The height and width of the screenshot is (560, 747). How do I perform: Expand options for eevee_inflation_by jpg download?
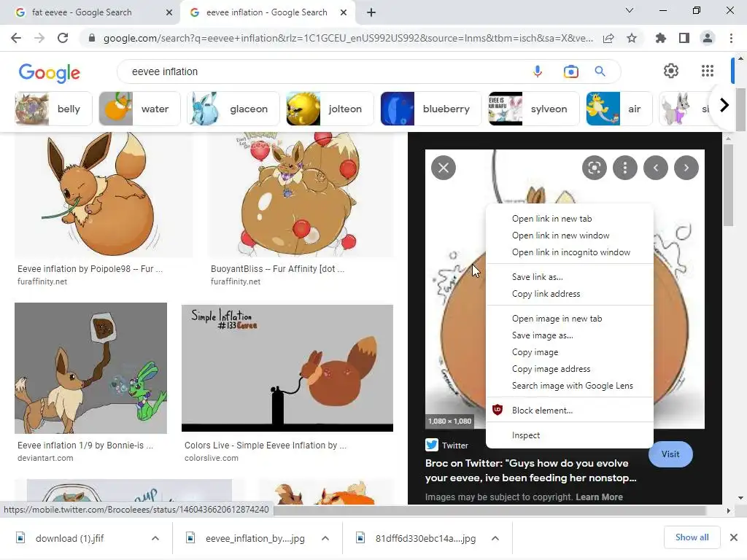pyautogui.click(x=325, y=538)
